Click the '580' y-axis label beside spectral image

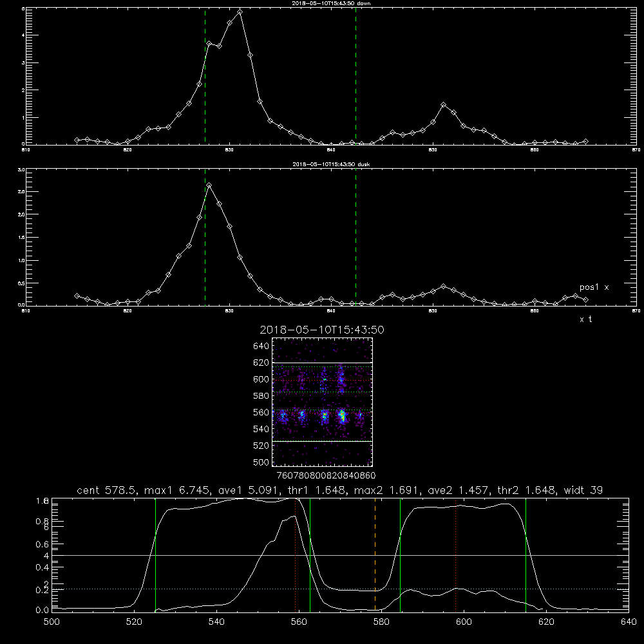pyautogui.click(x=261, y=396)
